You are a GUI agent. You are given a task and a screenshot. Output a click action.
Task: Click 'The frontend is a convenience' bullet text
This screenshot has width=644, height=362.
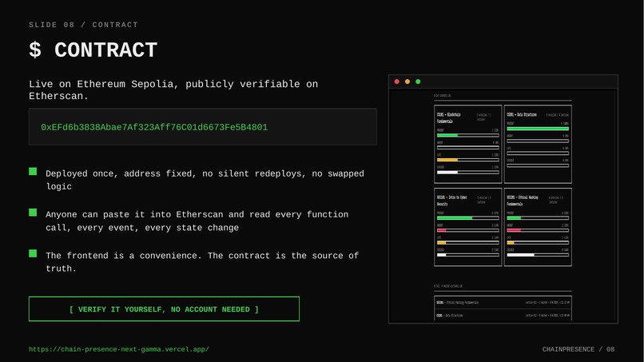coord(202,262)
